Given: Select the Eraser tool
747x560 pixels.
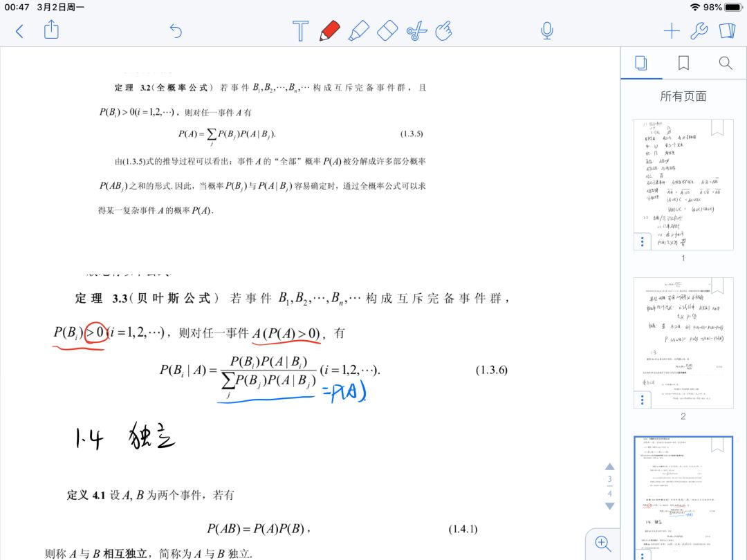Looking at the screenshot, I should pos(388,30).
